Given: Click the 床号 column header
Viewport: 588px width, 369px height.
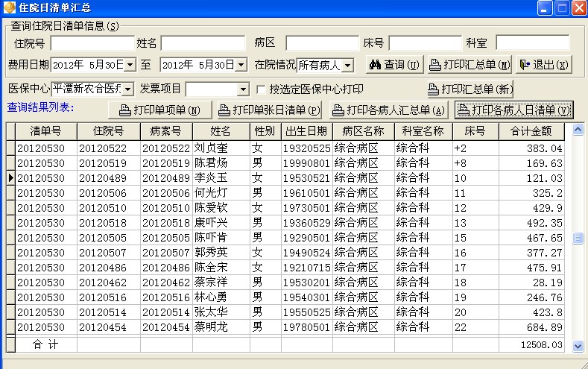Looking at the screenshot, I should click(475, 131).
